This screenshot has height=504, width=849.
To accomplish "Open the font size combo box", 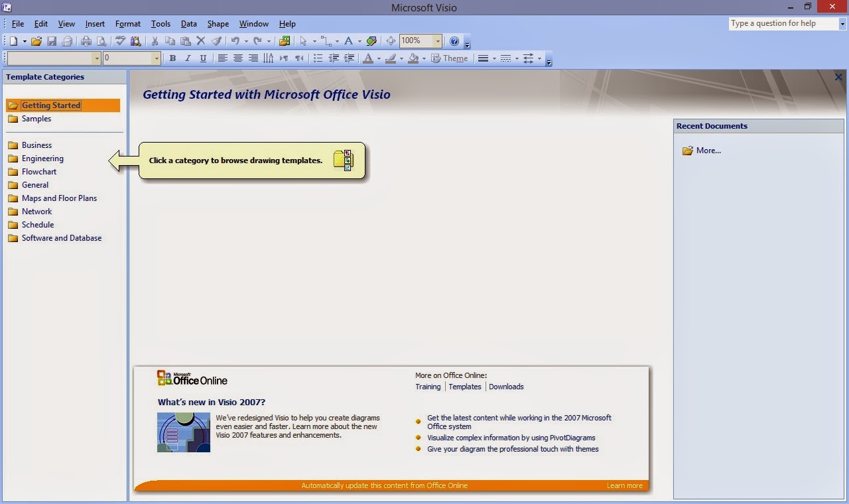I will pos(131,58).
